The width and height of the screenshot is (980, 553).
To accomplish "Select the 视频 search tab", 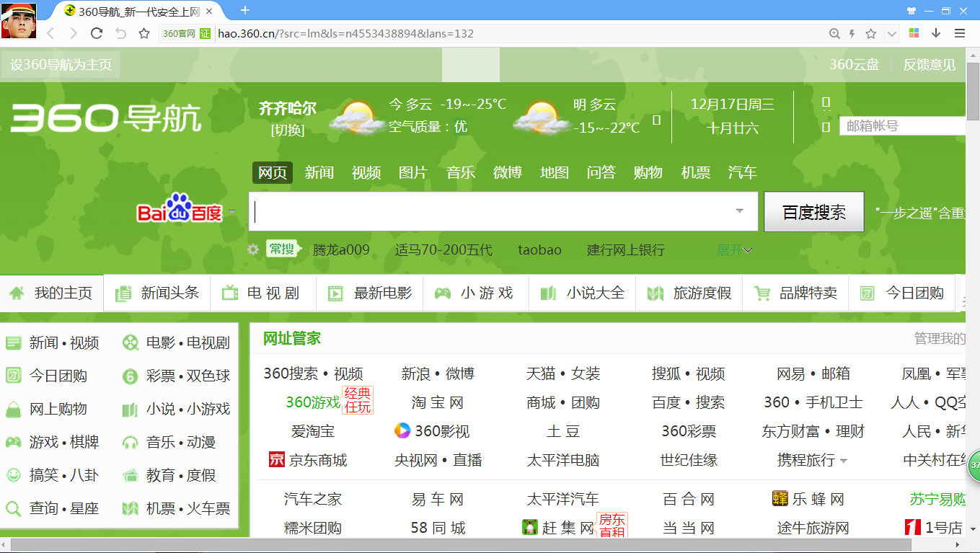I will tap(366, 172).
